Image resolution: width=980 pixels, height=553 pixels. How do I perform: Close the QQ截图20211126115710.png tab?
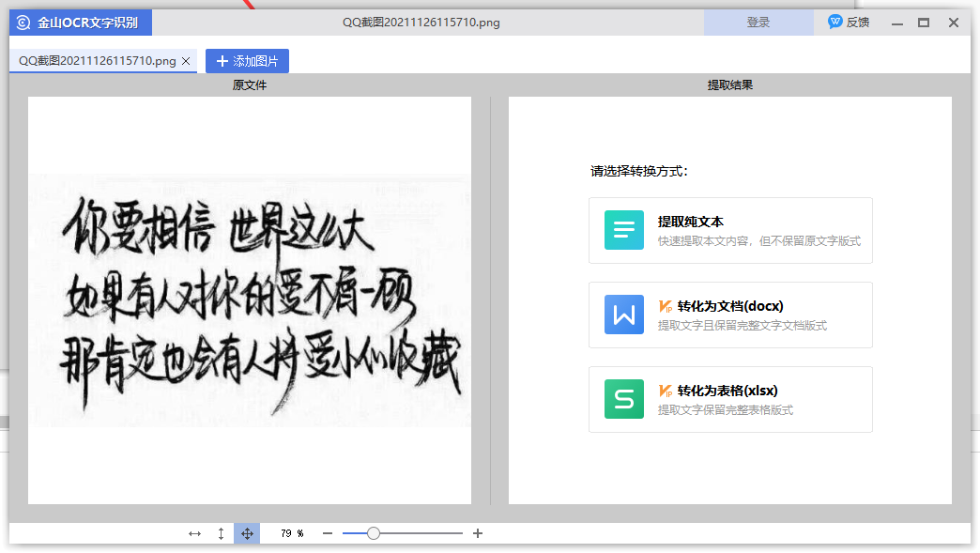point(186,61)
